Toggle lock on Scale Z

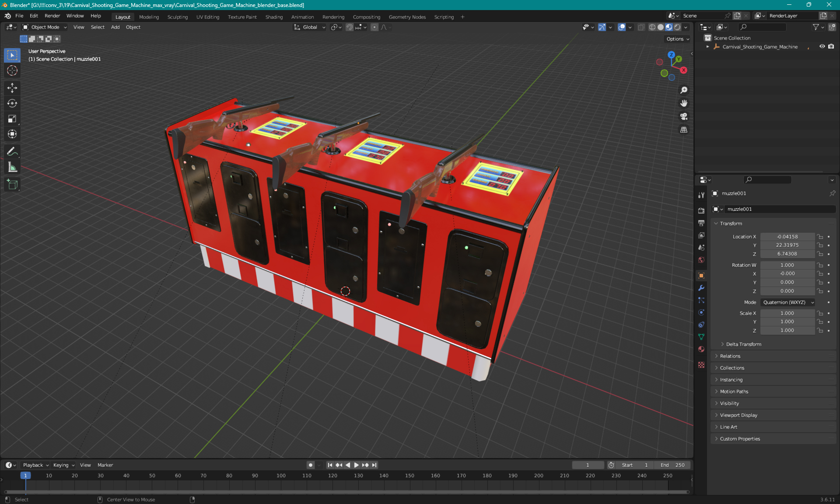820,330
